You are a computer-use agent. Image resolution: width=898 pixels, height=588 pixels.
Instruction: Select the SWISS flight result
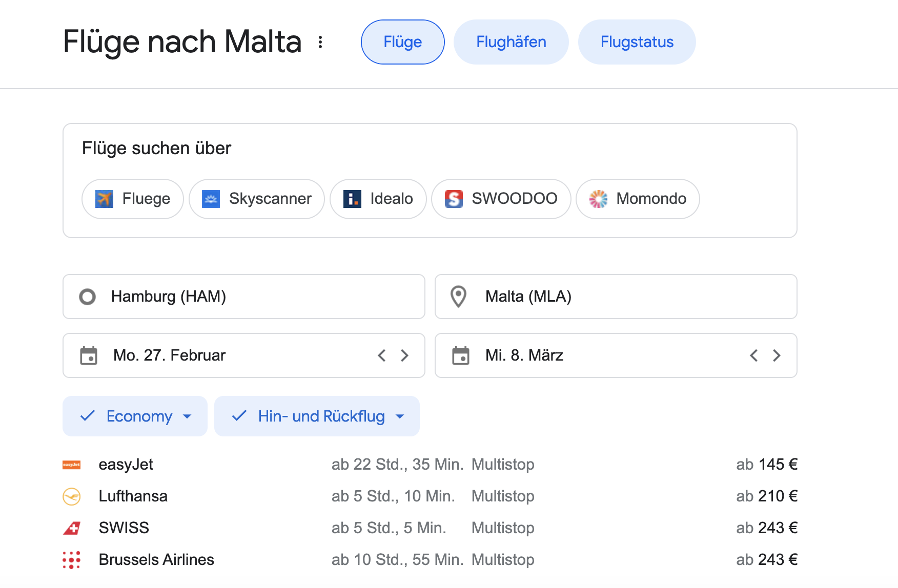pyautogui.click(x=430, y=528)
